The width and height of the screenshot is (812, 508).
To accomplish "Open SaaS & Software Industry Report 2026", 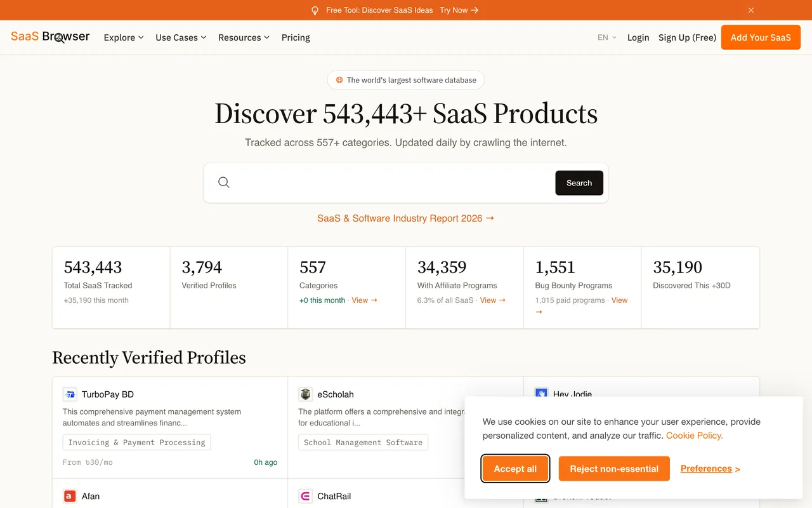I will 405,218.
